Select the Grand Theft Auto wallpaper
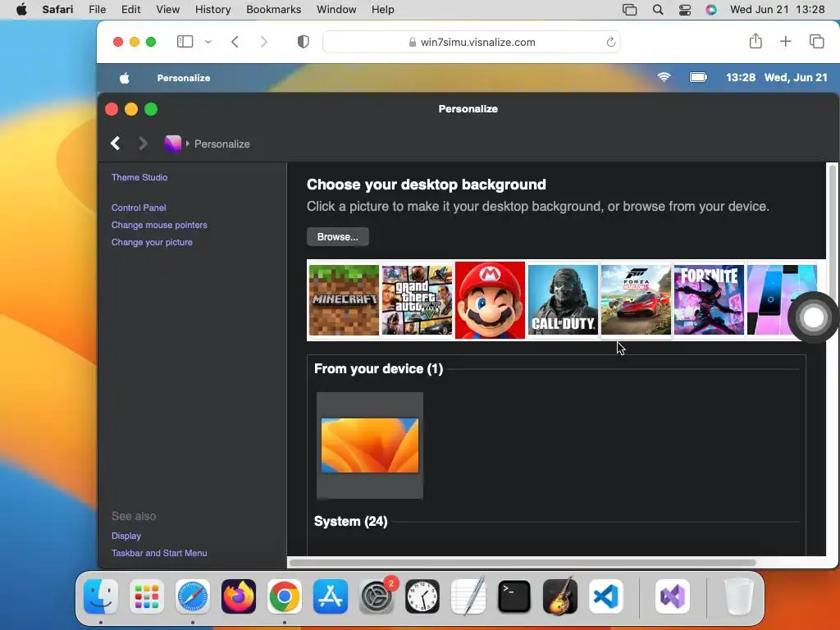The width and height of the screenshot is (840, 630). click(417, 300)
